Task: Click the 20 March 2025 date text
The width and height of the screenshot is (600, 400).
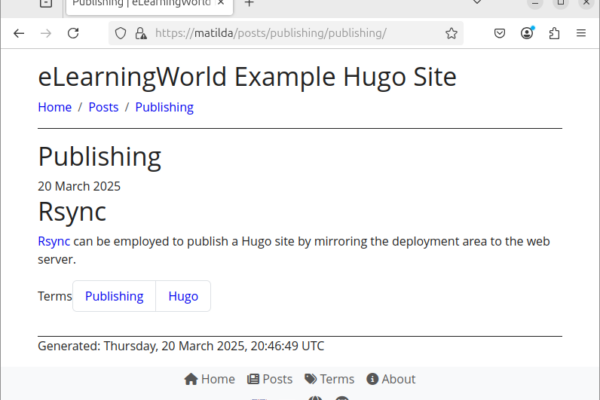Action: click(x=79, y=186)
